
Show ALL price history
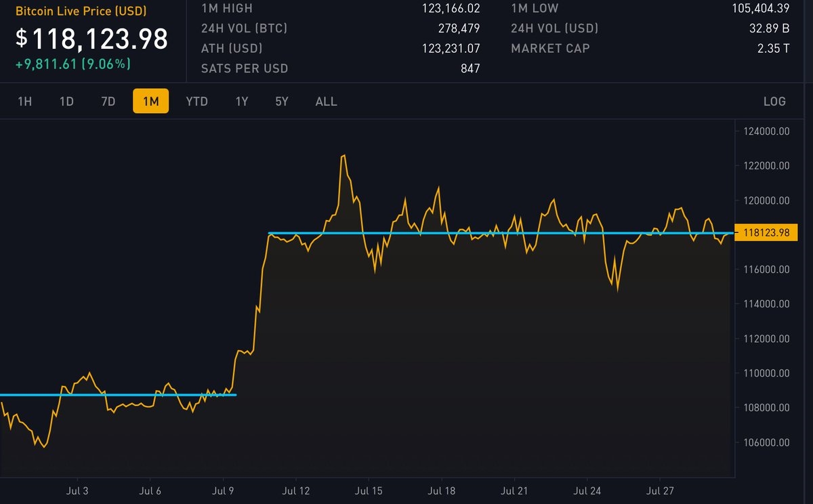326,102
